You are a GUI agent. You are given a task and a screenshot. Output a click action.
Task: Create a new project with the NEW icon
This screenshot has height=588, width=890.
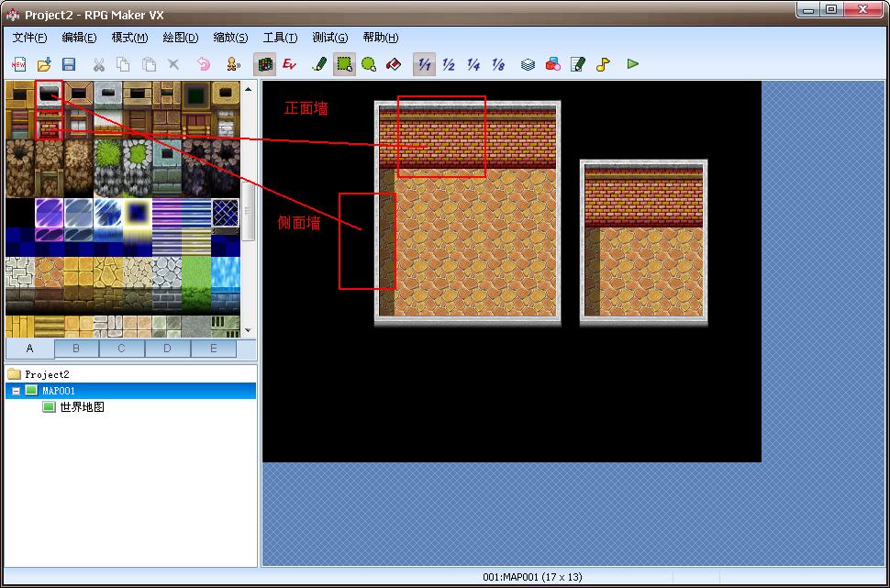(18, 64)
